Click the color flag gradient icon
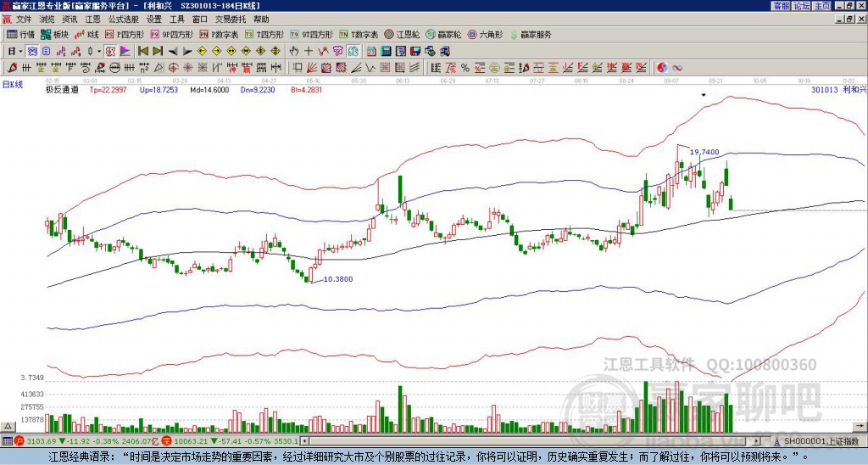This screenshot has width=868, height=465. pyautogui.click(x=125, y=52)
